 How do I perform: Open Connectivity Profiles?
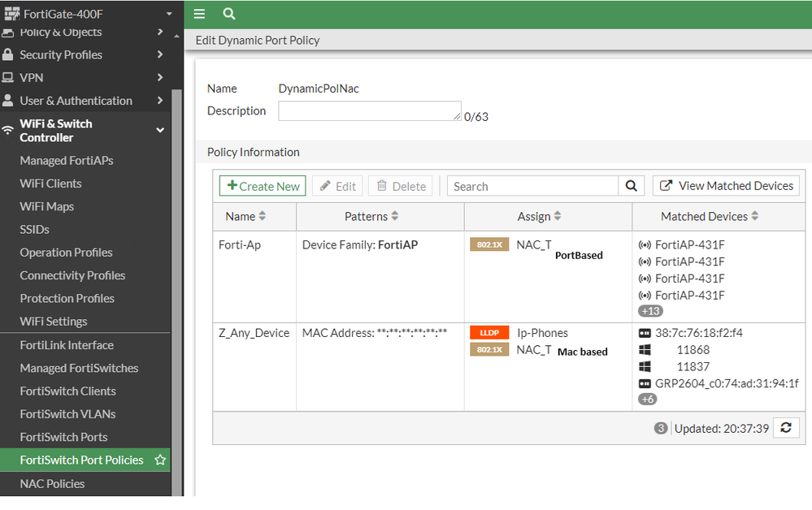point(72,275)
